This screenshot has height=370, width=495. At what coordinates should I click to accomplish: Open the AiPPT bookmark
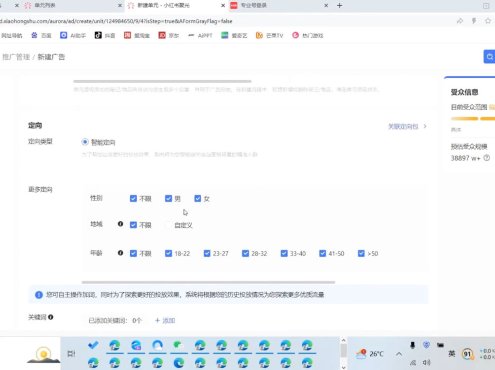(200, 35)
